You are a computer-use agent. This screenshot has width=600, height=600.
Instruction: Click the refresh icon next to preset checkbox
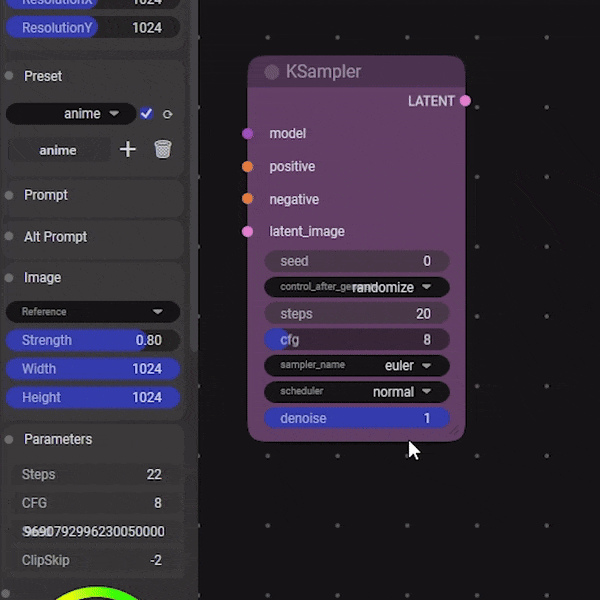tap(168, 114)
